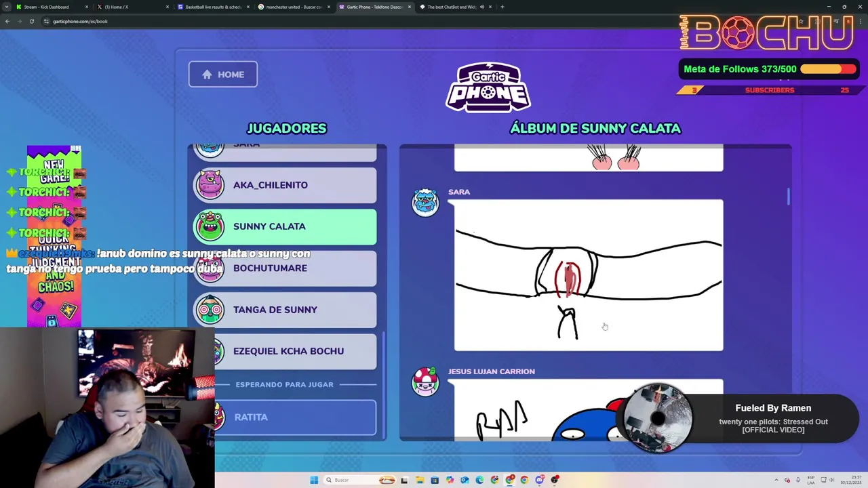868x488 pixels.
Task: Click the taskbar clock and date
Action: [851, 480]
